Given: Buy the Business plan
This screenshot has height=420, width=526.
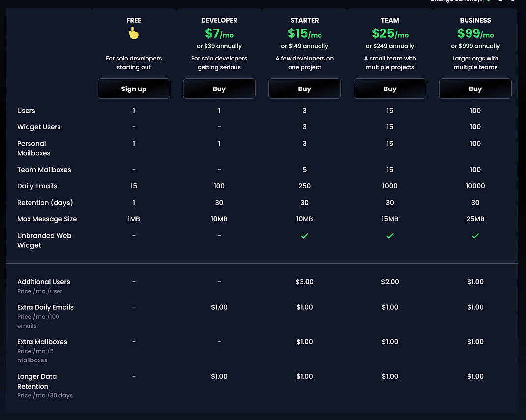Looking at the screenshot, I should tap(475, 89).
